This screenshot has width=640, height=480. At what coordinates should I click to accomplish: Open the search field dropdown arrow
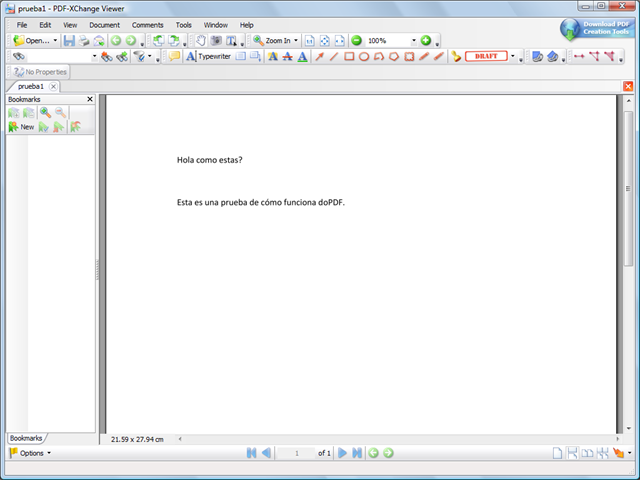click(x=94, y=56)
